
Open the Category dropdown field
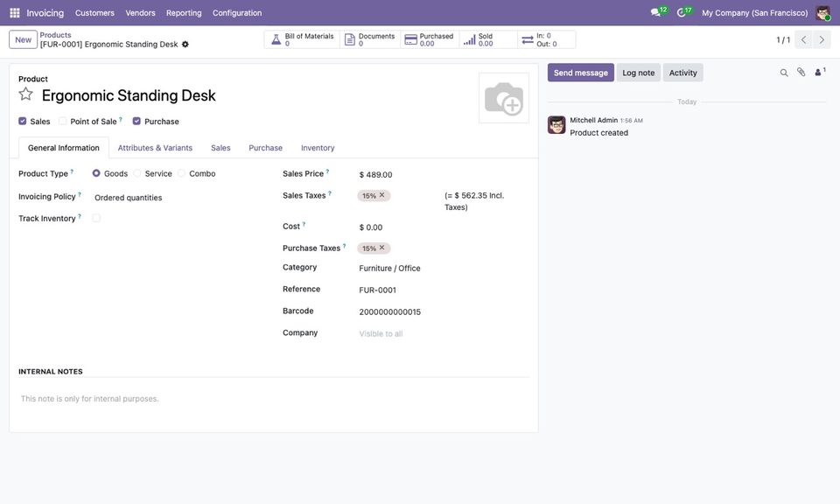(443, 269)
